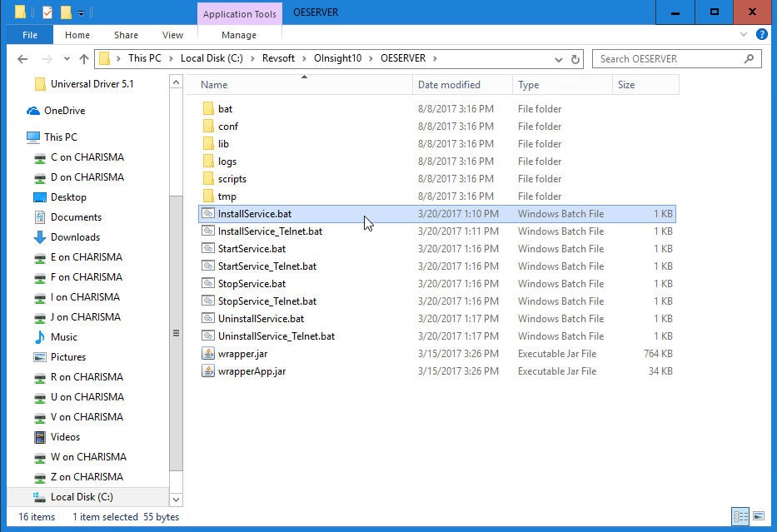Open Universal Driver 5.1 in navigation pane
Screen dimensions: 777x532
click(x=92, y=84)
